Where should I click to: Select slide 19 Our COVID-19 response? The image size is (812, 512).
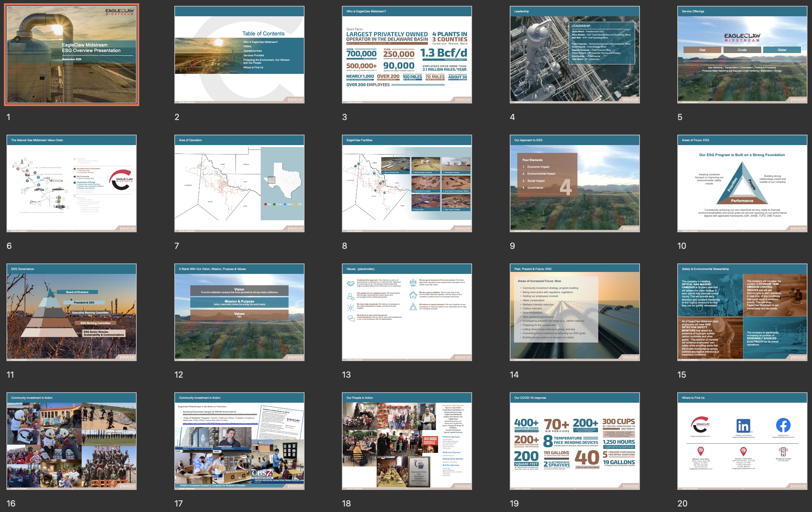(575, 441)
